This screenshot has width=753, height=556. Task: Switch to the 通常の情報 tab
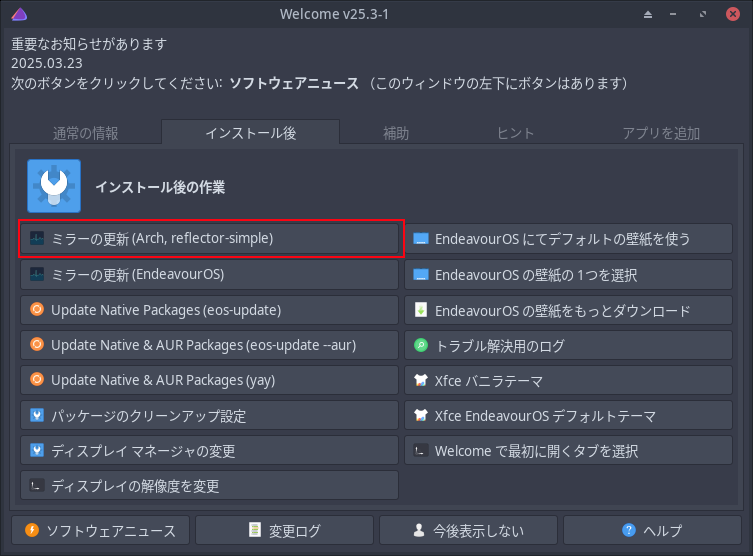[85, 133]
